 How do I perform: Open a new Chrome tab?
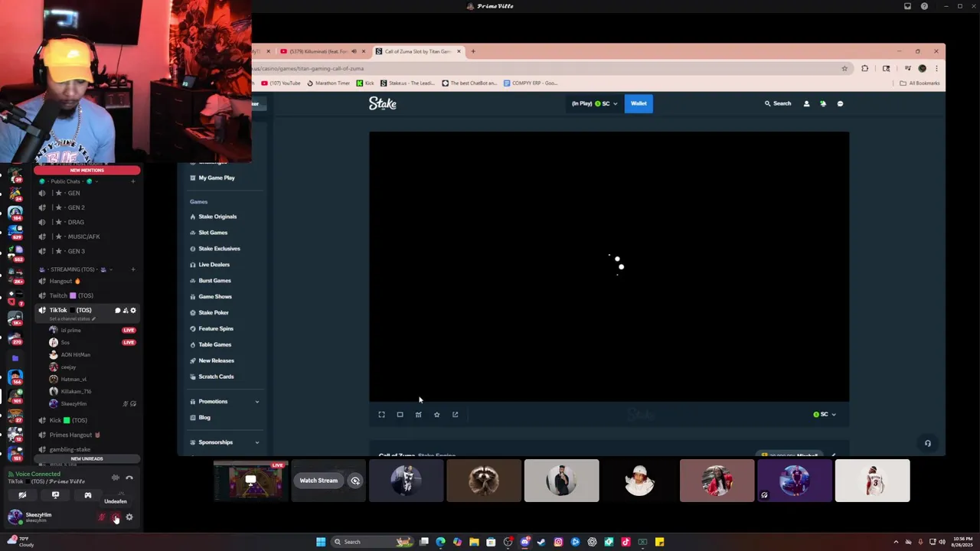click(x=473, y=51)
